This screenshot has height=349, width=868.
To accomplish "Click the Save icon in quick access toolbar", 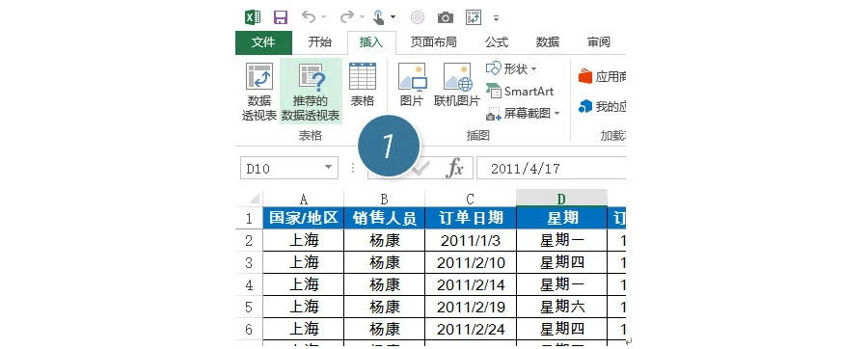I will click(x=281, y=17).
